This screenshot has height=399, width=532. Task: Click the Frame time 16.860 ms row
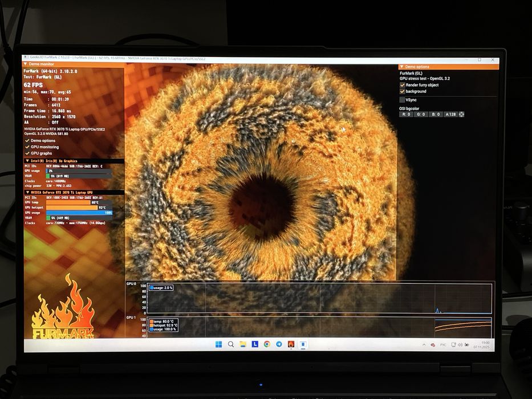pyautogui.click(x=47, y=111)
